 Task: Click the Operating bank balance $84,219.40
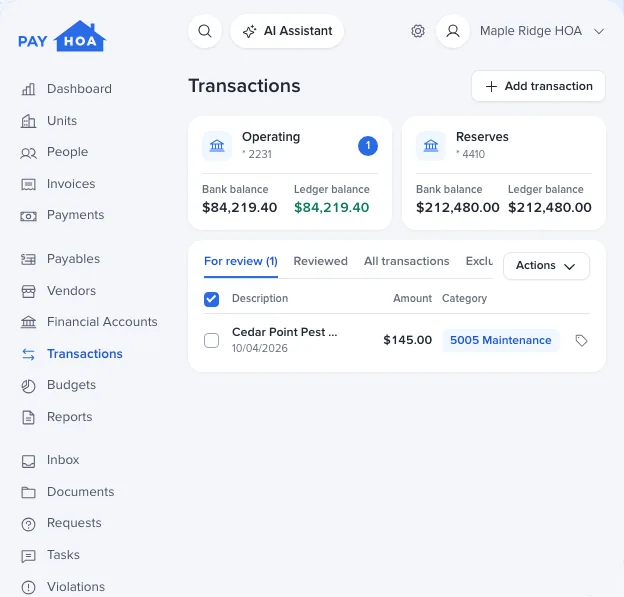click(x=240, y=207)
